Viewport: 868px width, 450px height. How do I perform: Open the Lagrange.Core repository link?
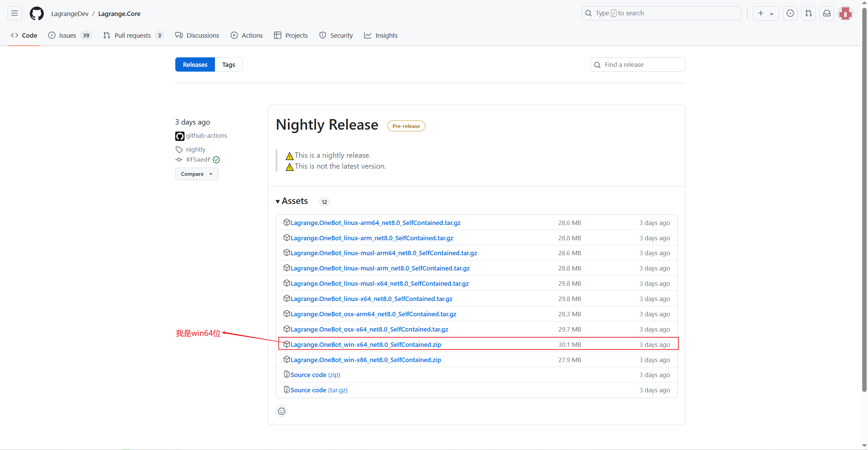click(119, 14)
